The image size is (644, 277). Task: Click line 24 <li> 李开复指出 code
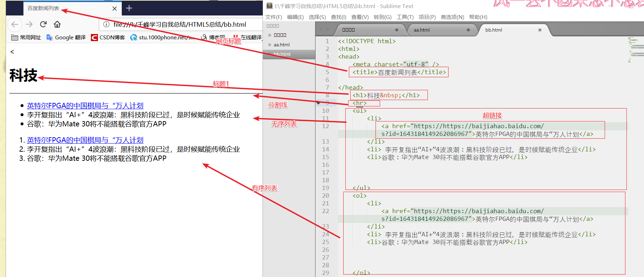(x=481, y=234)
